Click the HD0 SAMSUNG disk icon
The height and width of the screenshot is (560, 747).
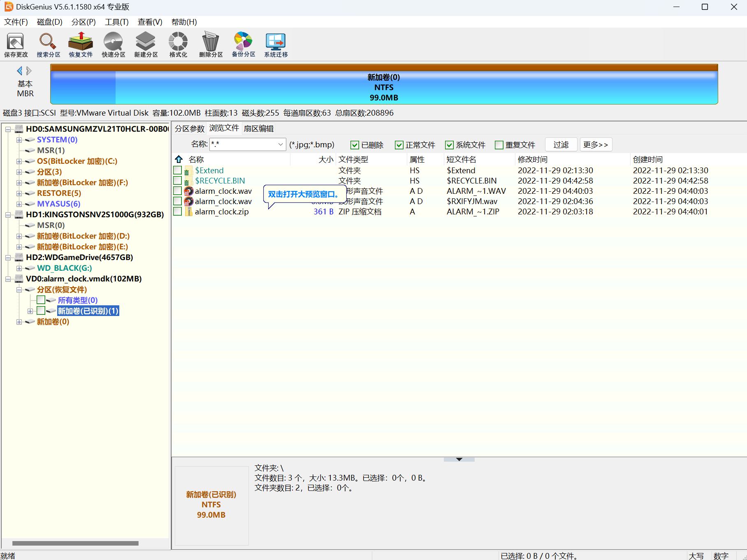(x=19, y=129)
